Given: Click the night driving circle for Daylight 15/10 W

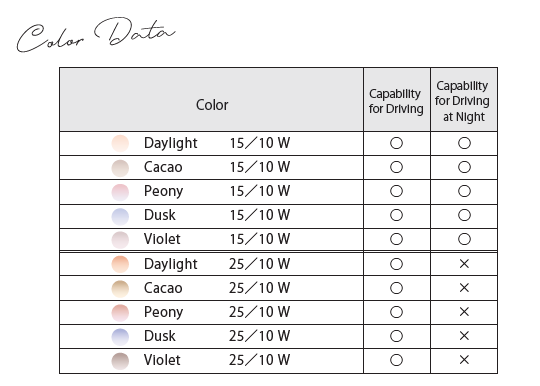Looking at the screenshot, I should 464,143.
